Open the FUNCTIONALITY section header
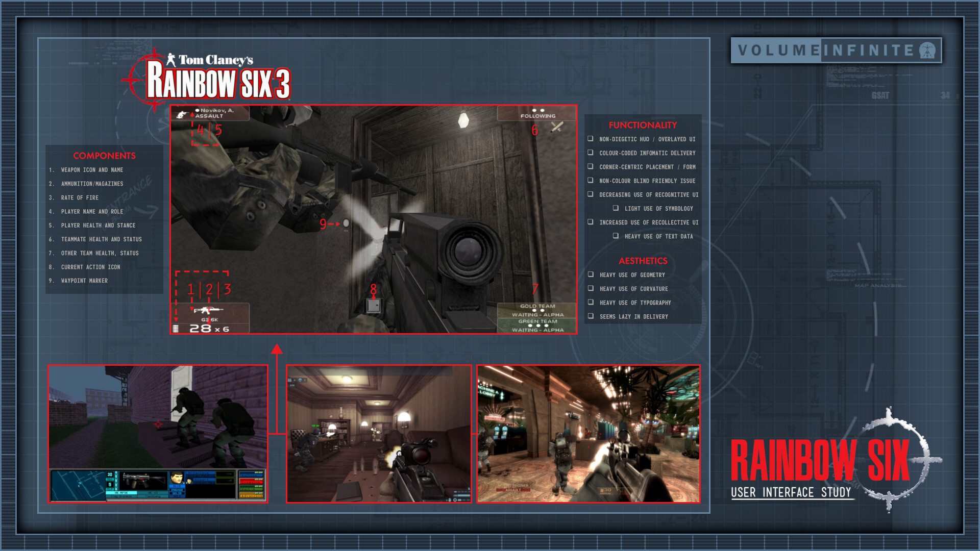The image size is (980, 551). [x=643, y=126]
